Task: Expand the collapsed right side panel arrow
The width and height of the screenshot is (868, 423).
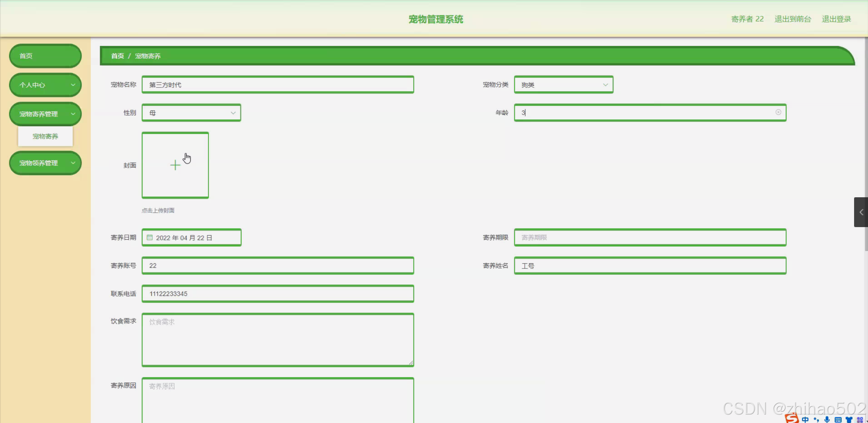Action: [x=861, y=212]
